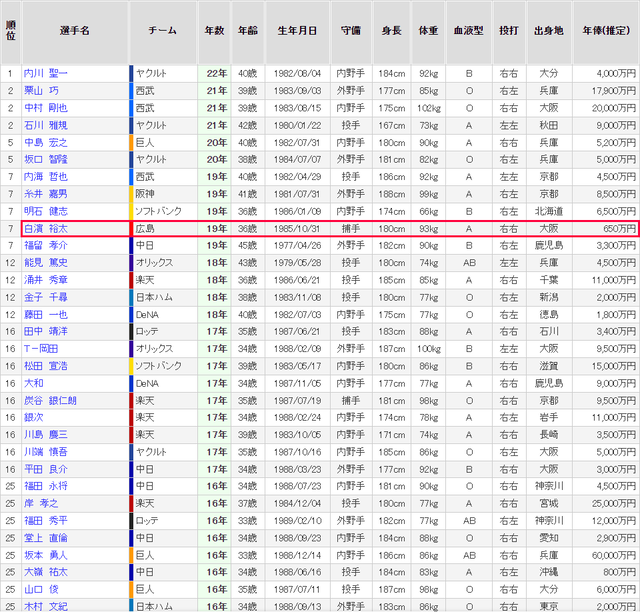Open player link 内川 聖一
Viewport: 640px width, 612px height.
coord(46,73)
